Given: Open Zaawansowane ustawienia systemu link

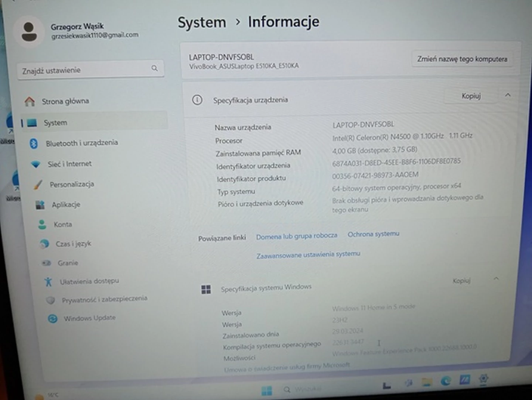Looking at the screenshot, I should [308, 254].
